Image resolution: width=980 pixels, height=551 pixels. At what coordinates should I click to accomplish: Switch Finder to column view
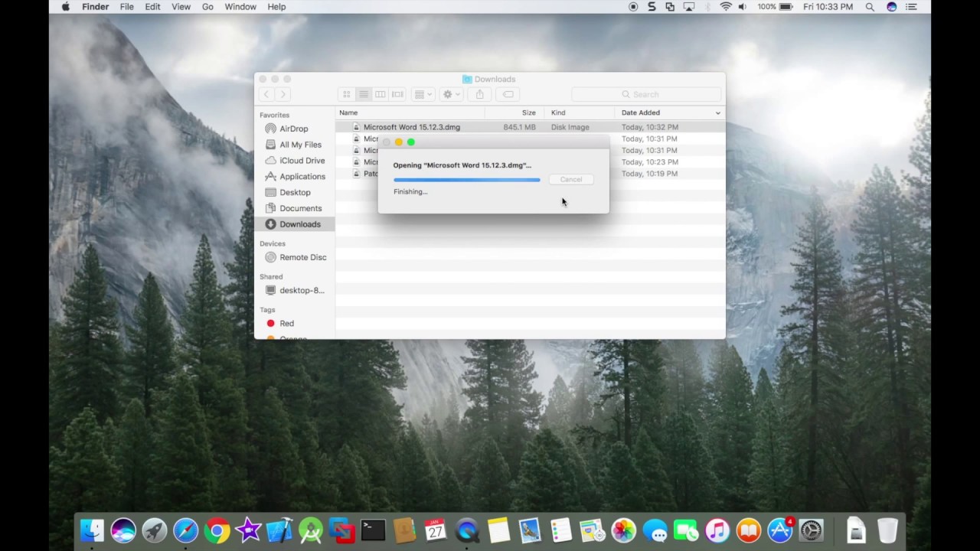(381, 94)
